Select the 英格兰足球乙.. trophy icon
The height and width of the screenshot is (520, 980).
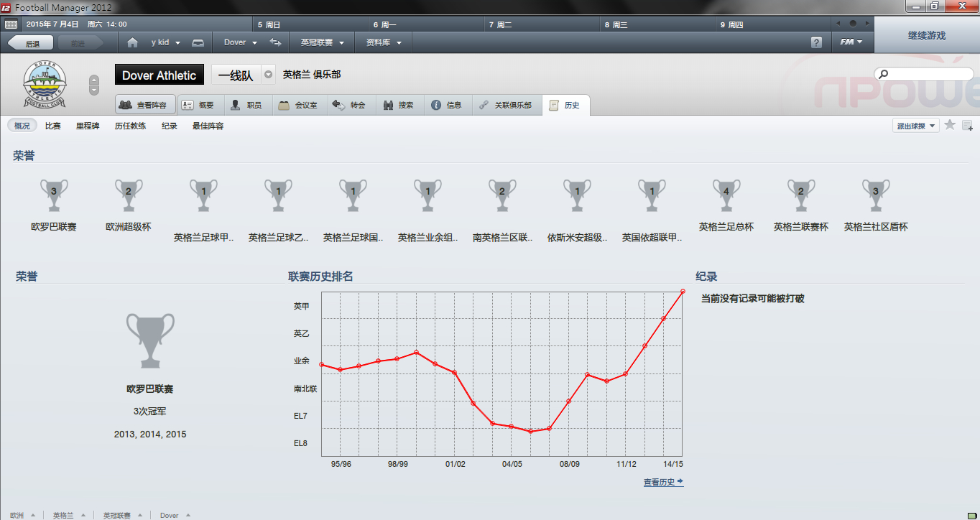pyautogui.click(x=278, y=196)
